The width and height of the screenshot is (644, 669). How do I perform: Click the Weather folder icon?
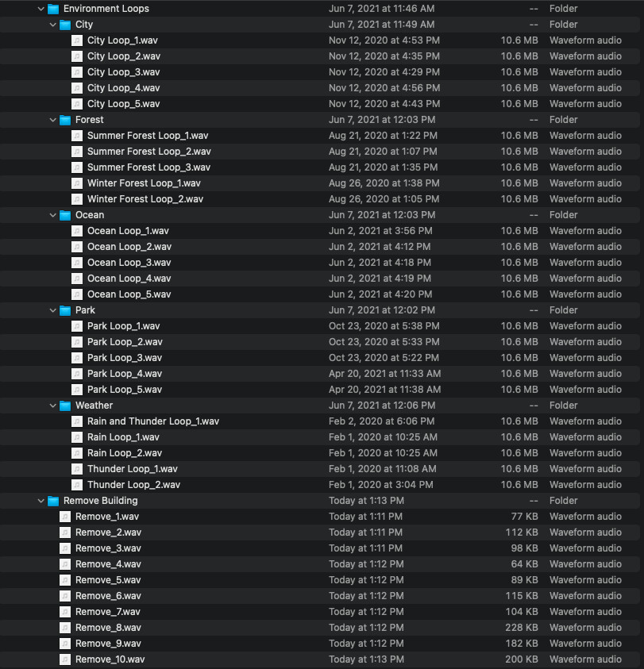(65, 406)
